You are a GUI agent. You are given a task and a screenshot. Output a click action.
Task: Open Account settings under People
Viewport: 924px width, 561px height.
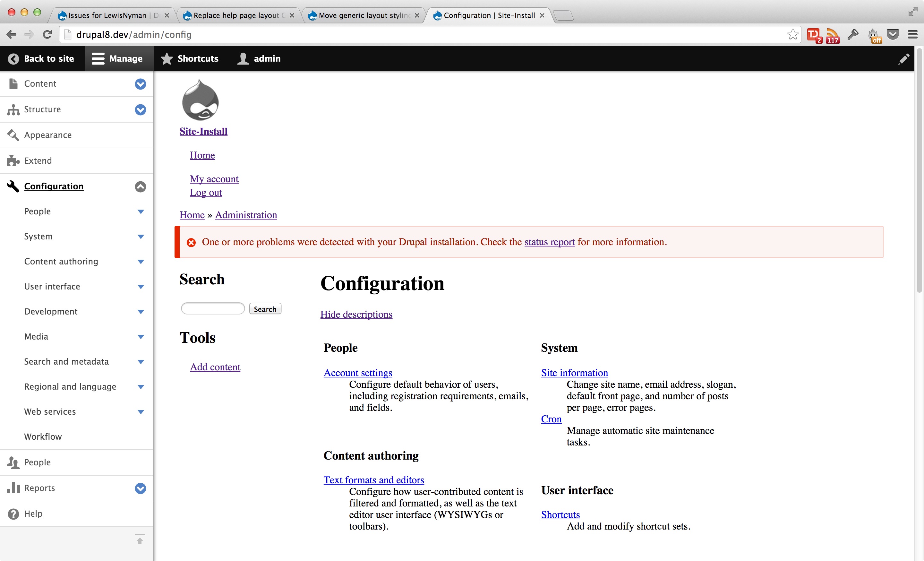[357, 372]
